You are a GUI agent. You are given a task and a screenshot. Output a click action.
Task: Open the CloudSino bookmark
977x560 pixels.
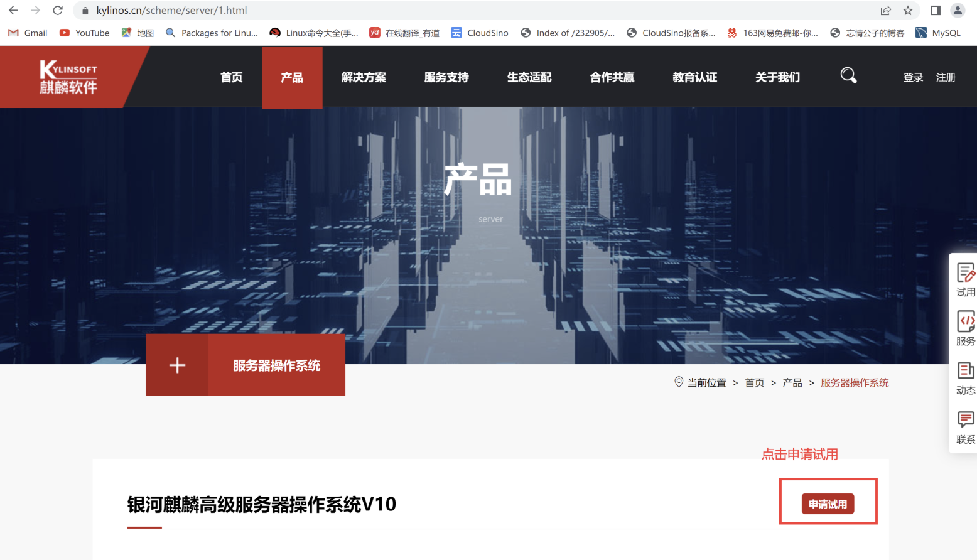pos(480,33)
